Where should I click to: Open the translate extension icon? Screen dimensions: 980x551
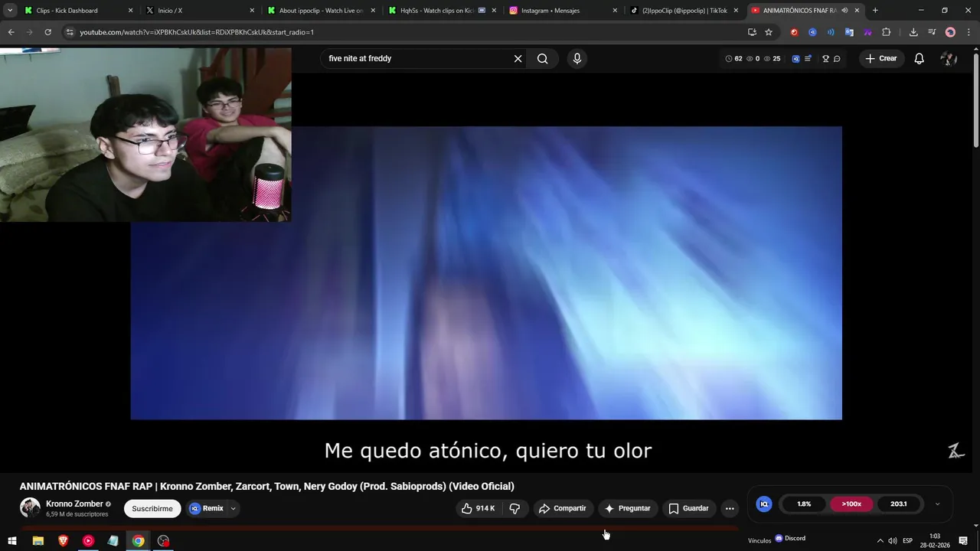coord(849,32)
